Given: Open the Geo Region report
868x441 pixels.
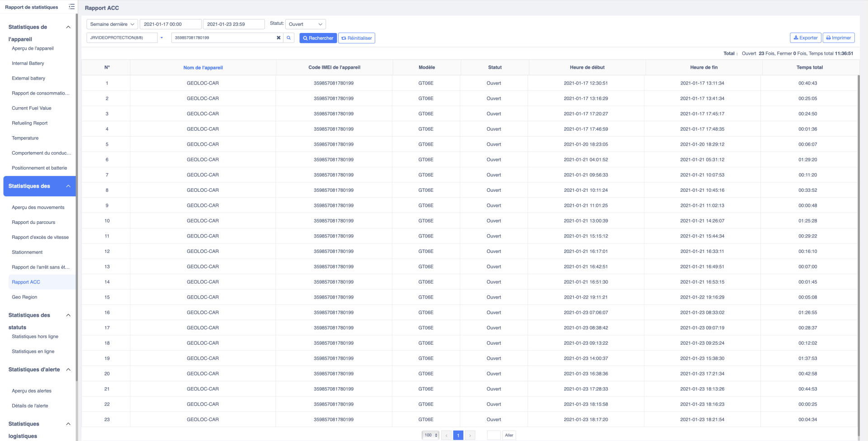Looking at the screenshot, I should tap(24, 297).
